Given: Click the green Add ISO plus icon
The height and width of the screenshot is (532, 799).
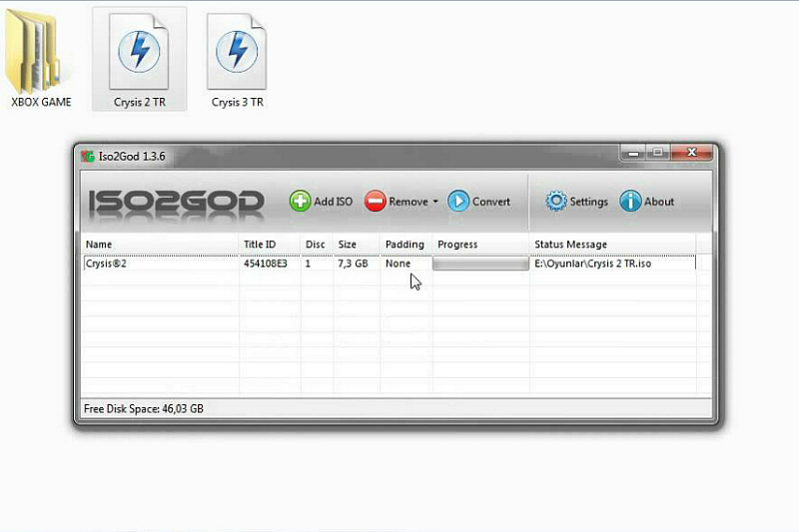Looking at the screenshot, I should [x=300, y=201].
